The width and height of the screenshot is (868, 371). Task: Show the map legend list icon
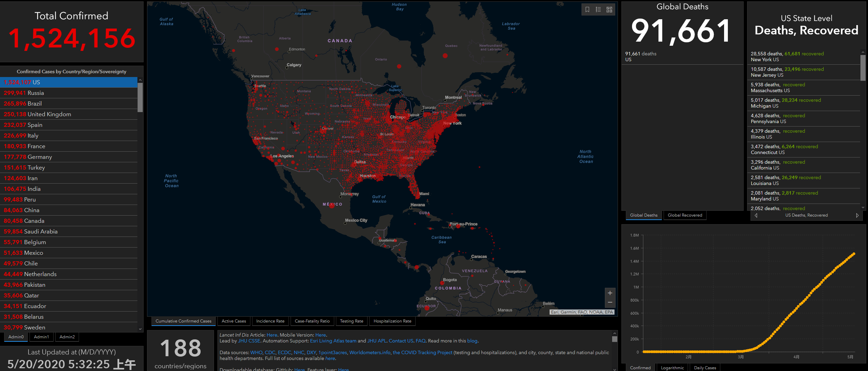tap(598, 10)
